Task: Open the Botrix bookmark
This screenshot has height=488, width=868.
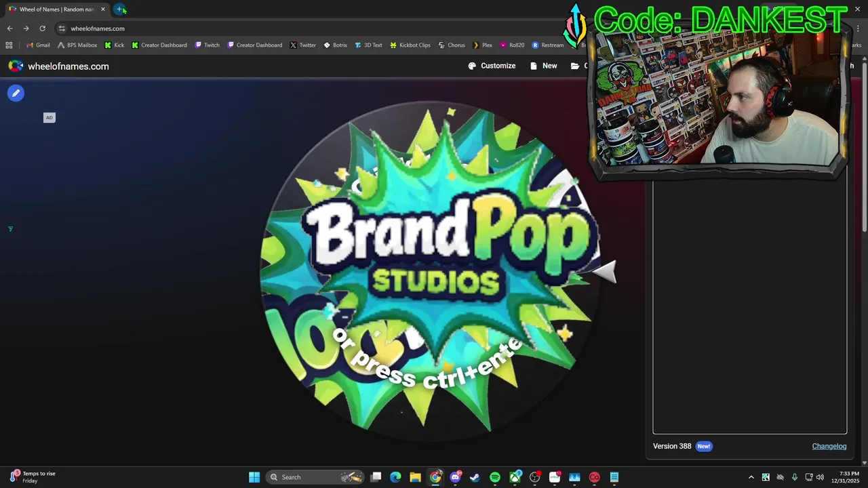Action: click(x=335, y=45)
